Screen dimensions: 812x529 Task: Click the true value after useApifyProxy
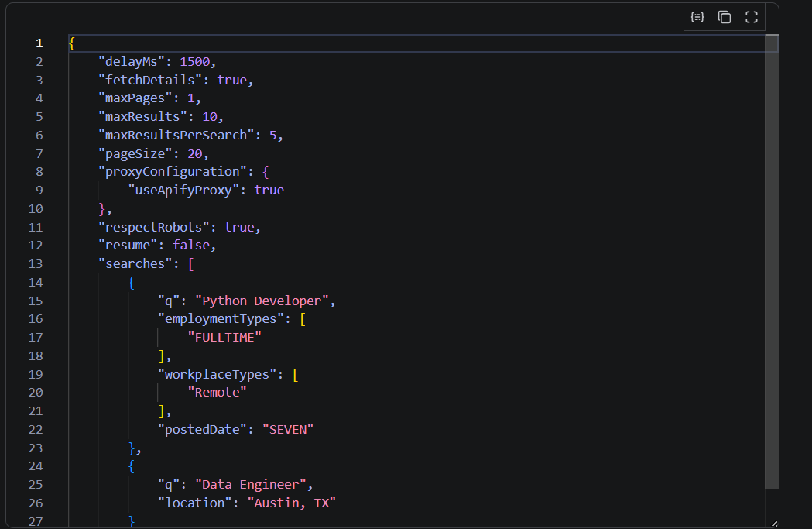coord(269,191)
